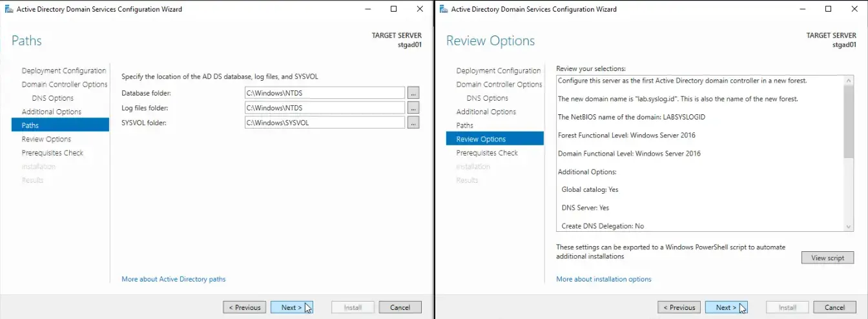Browse for the Database folder location
This screenshot has width=868, height=319.
coord(414,93)
